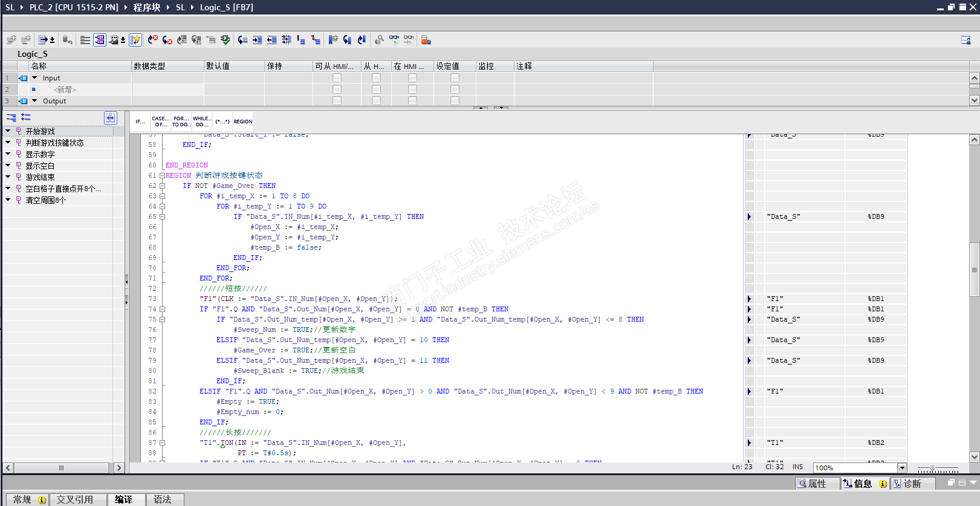Viewport: 980px width, 506px height.
Task: Click the 程序块 breadcrumb item
Action: [x=147, y=7]
